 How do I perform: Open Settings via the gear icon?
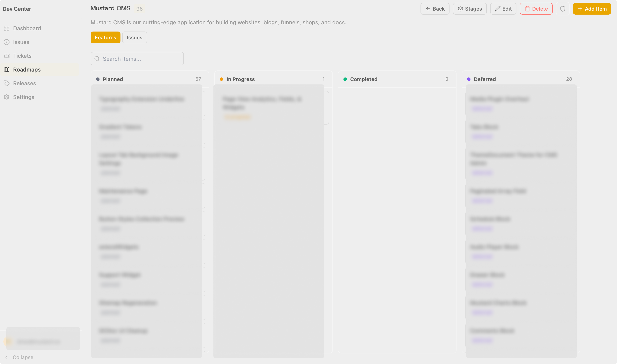tap(7, 97)
